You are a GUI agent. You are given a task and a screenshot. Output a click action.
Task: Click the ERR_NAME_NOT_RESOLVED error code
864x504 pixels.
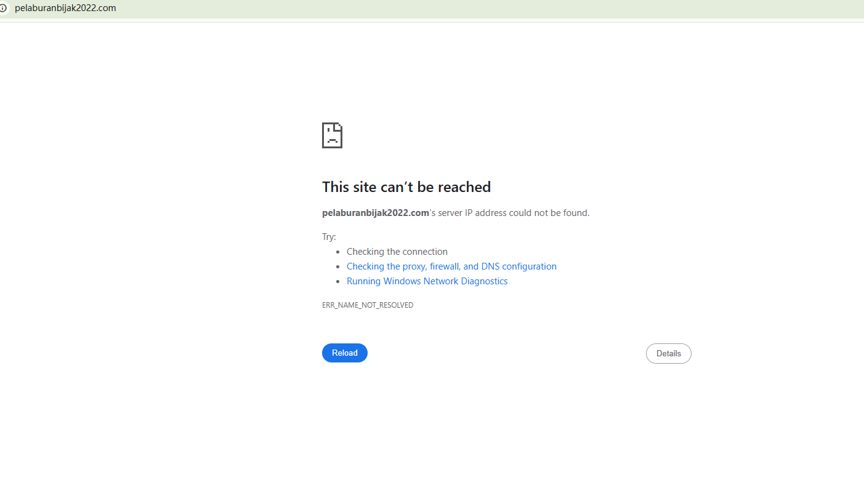click(368, 305)
